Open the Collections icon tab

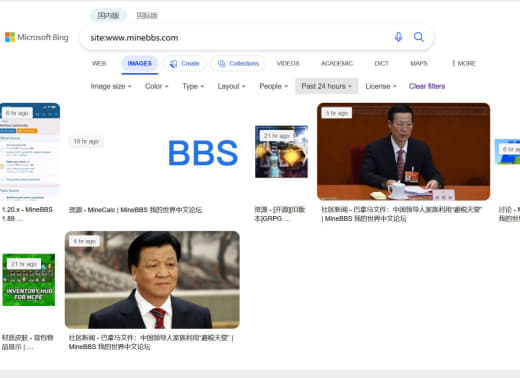(x=238, y=63)
